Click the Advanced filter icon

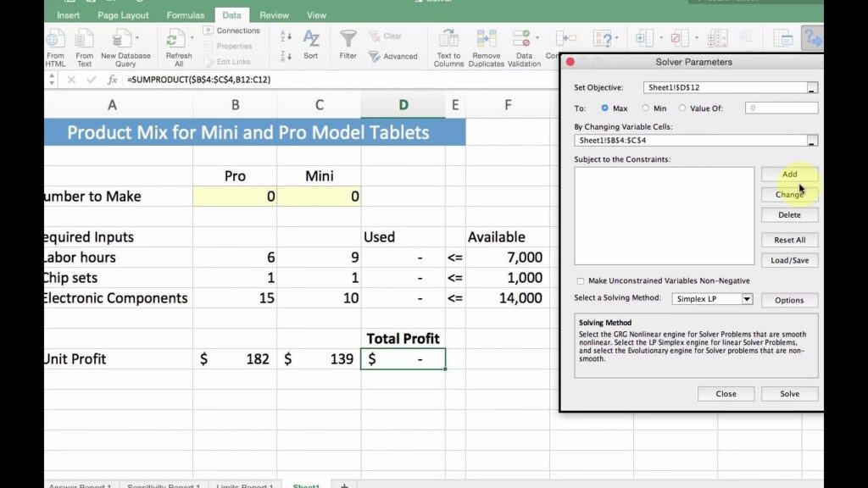pos(375,57)
